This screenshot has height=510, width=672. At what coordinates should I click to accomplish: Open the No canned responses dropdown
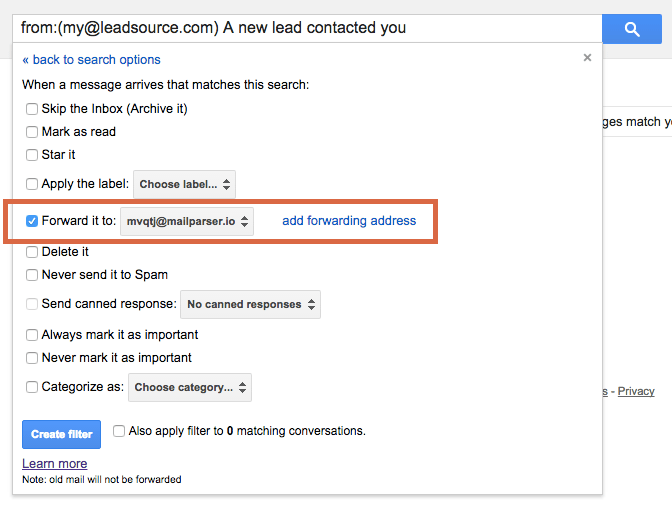pos(251,304)
